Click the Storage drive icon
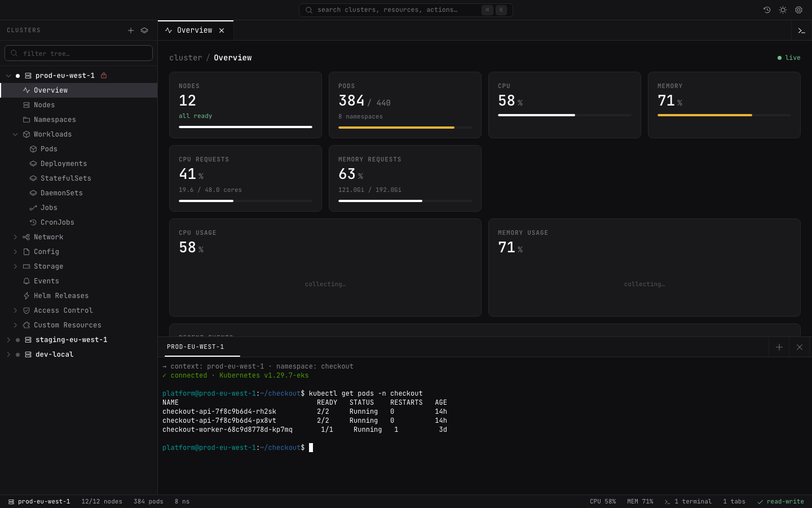This screenshot has width=812, height=508. [x=27, y=266]
